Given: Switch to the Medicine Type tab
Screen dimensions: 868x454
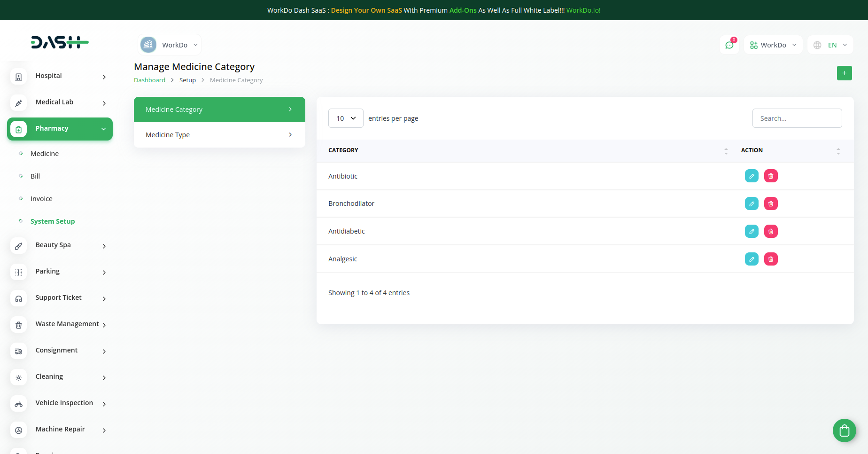Looking at the screenshot, I should (219, 135).
